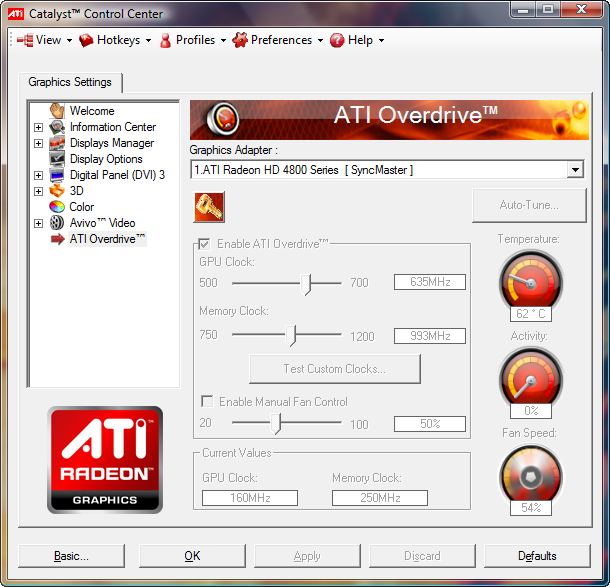
Task: Open the Preferences dropdown arrow
Action: (x=320, y=40)
